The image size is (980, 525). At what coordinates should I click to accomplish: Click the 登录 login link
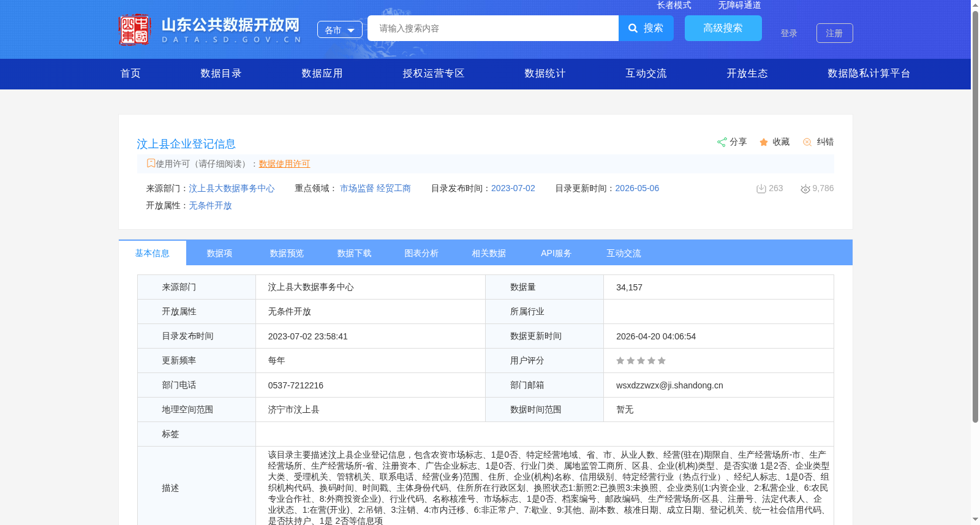click(789, 33)
